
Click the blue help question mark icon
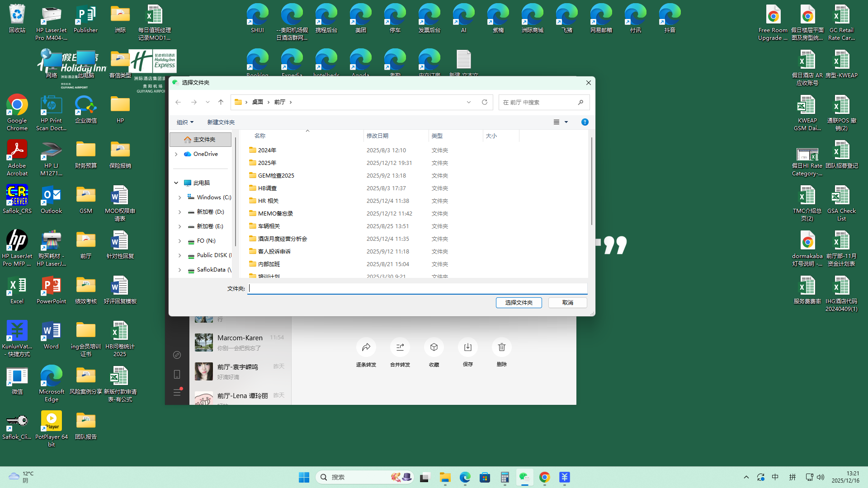[585, 122]
